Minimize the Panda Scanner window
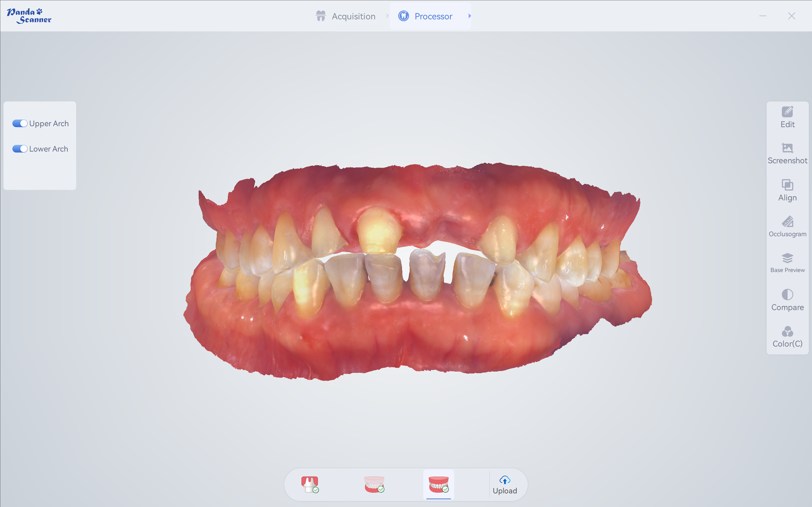The height and width of the screenshot is (507, 812). click(763, 16)
